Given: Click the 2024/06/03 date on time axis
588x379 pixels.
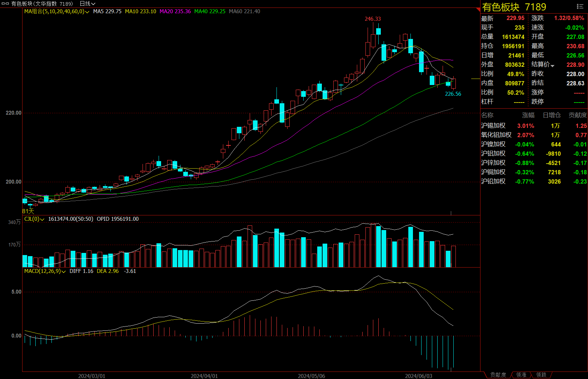Looking at the screenshot, I should [x=418, y=376].
